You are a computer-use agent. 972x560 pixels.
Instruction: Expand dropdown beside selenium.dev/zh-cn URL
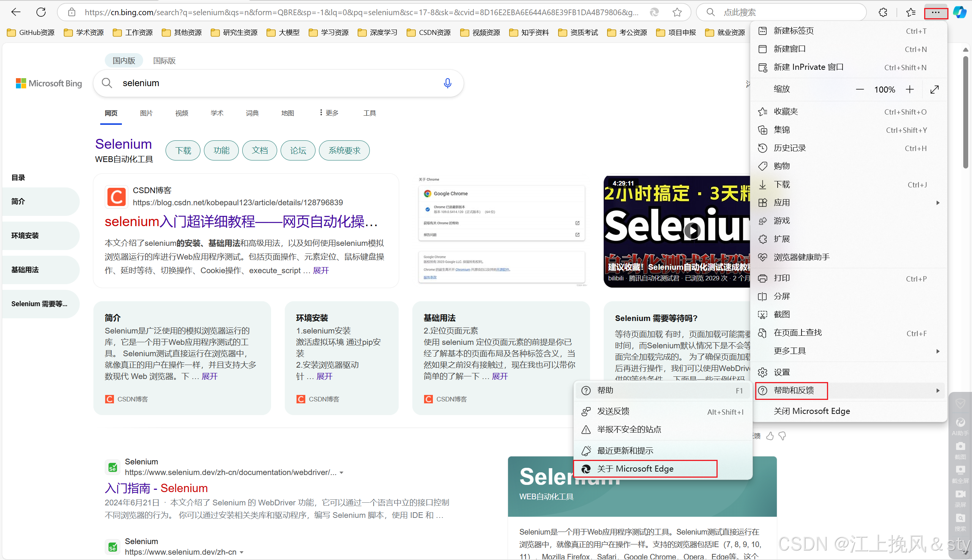click(x=241, y=552)
